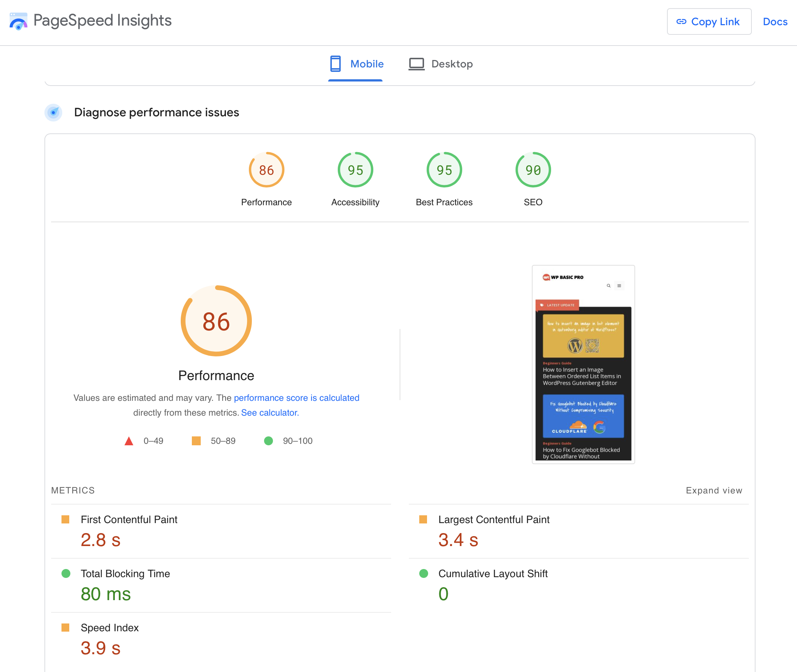Click the PageSpeed Insights title text

(x=103, y=21)
